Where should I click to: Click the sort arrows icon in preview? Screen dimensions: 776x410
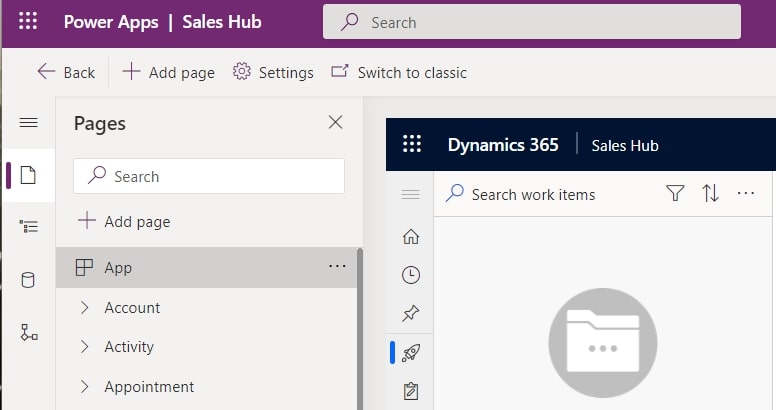pyautogui.click(x=710, y=194)
